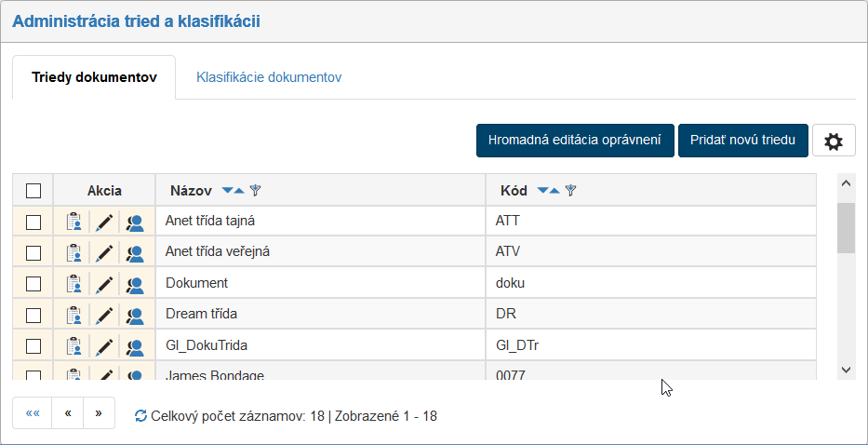Screen dimensions: 868x445
Task: Click the table's vertical scrollbar down arrow
Action: (846, 370)
